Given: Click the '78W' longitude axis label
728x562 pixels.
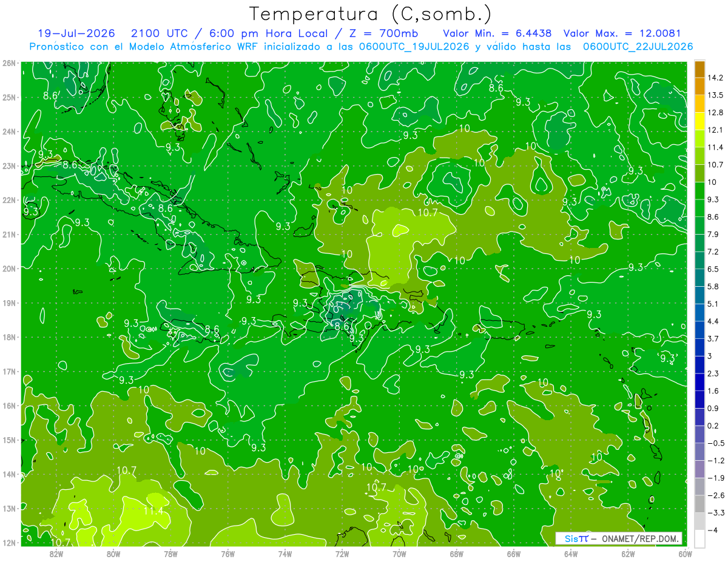Looking at the screenshot, I should click(170, 554).
